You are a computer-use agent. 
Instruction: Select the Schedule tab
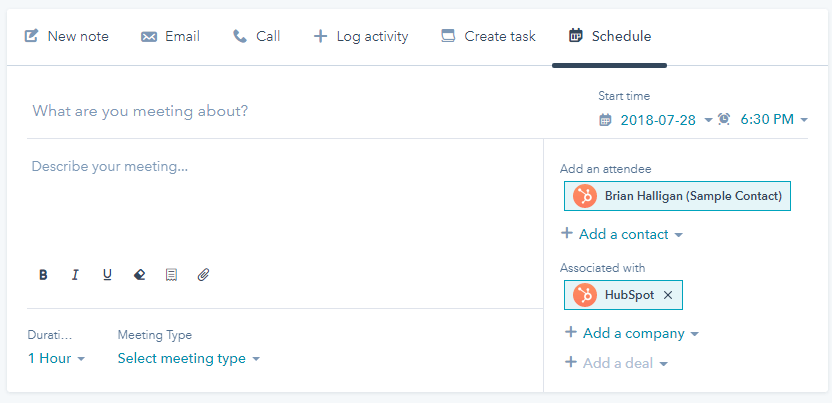610,37
